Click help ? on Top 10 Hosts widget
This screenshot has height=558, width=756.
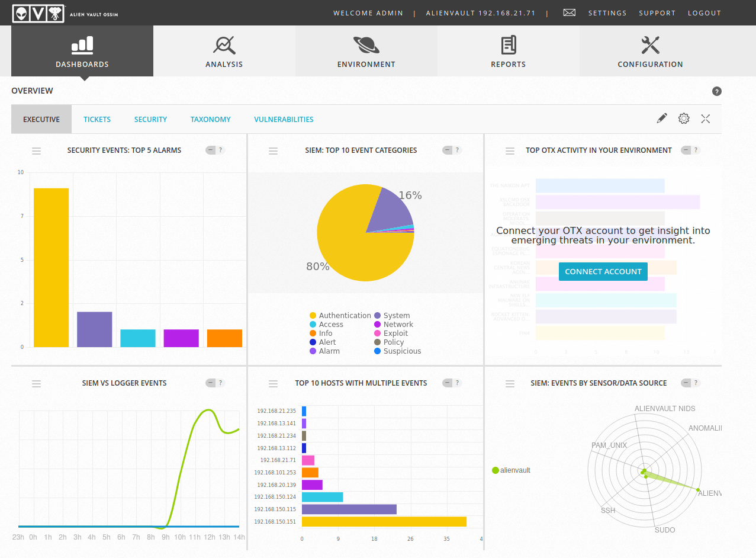[x=458, y=383]
